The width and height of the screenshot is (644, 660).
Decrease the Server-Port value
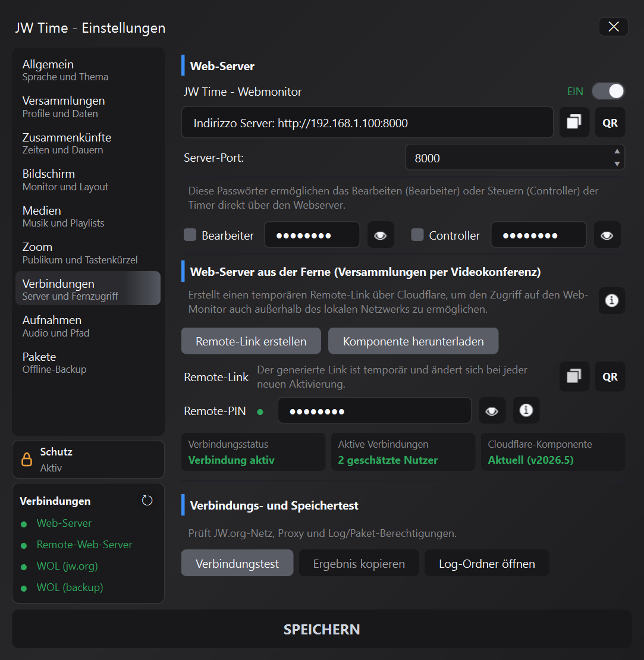[617, 164]
